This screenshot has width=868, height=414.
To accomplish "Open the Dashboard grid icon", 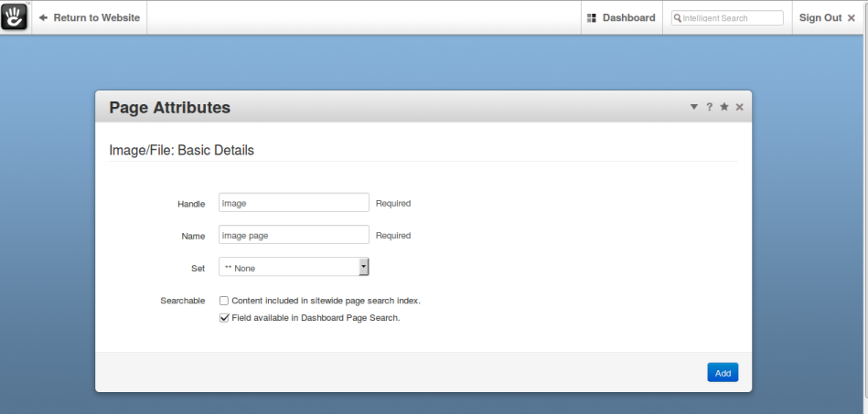I will pyautogui.click(x=591, y=17).
